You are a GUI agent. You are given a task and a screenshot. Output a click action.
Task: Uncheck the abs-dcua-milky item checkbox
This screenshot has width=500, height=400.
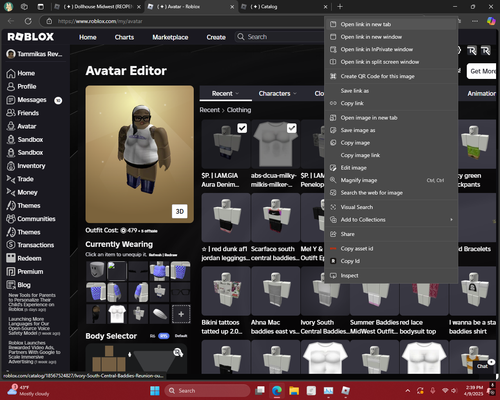292,128
